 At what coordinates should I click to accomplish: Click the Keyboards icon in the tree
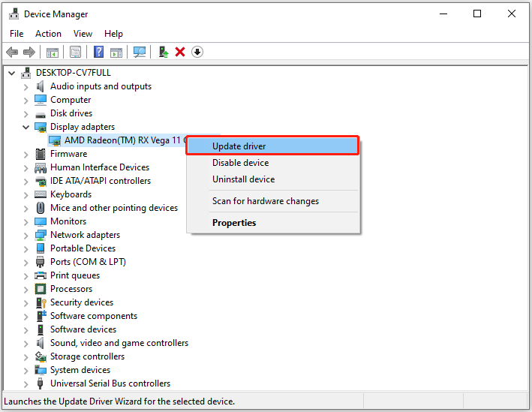coord(41,194)
